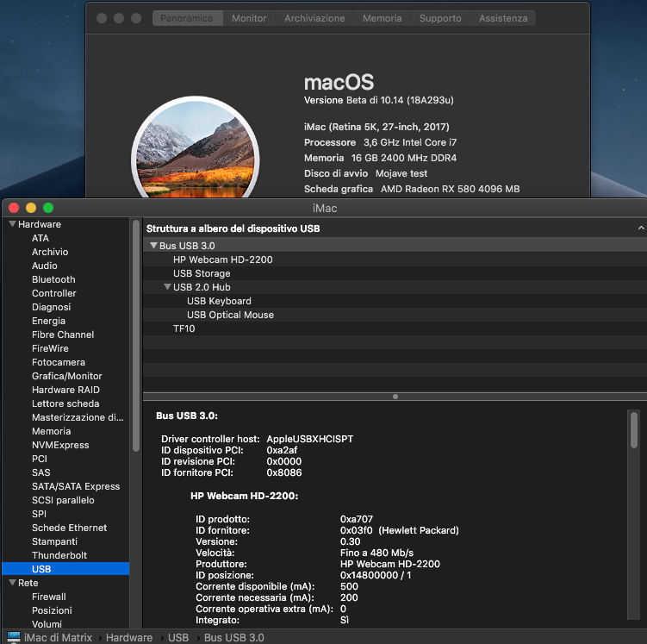Select Bluetooth in the sidebar
The height and width of the screenshot is (644, 647).
coord(53,279)
